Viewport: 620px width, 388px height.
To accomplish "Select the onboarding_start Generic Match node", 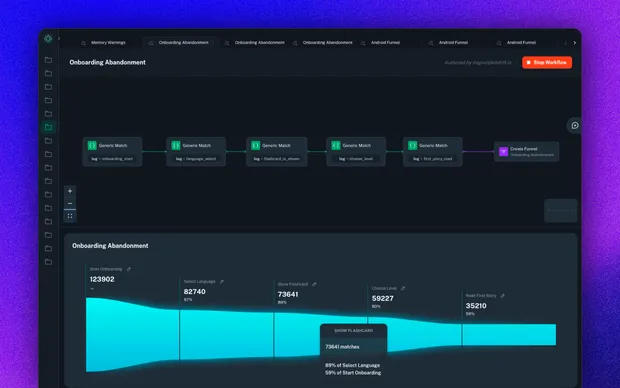I will 112,151.
